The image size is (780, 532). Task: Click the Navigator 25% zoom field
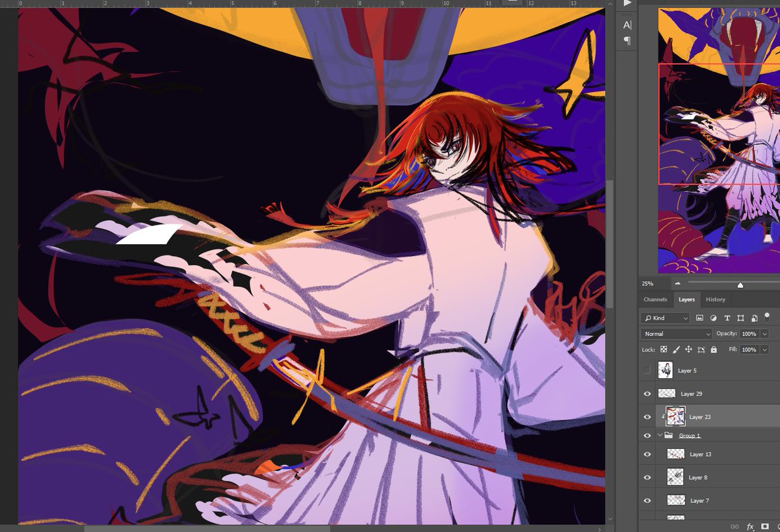click(654, 284)
